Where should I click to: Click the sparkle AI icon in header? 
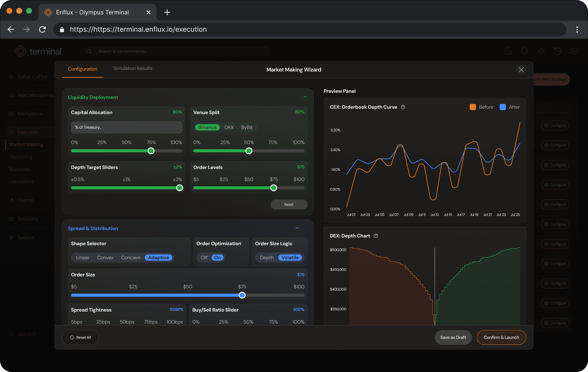pos(541,51)
